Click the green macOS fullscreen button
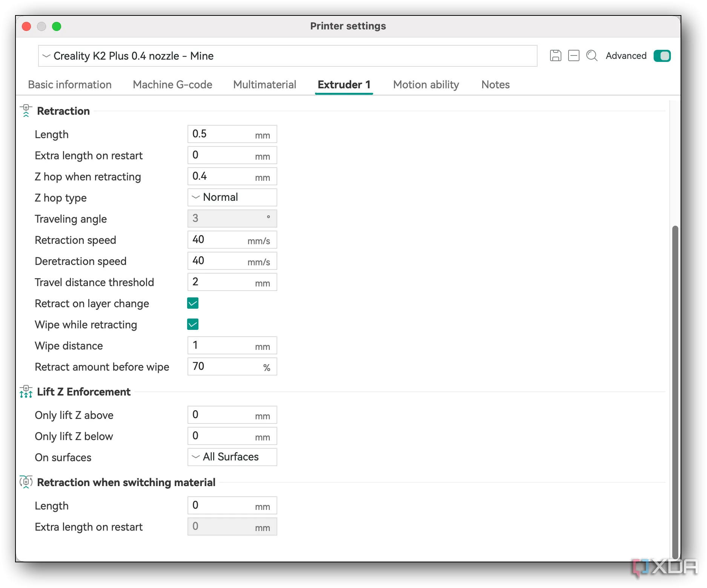The image size is (707, 588). (x=57, y=26)
